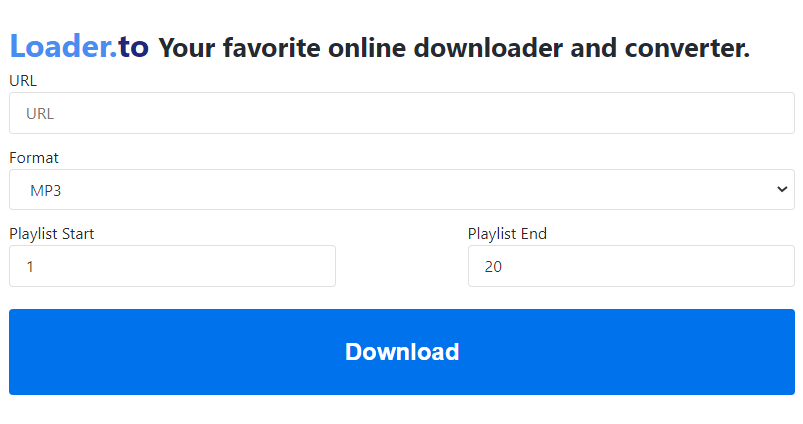Place cursor on value 1 in Playlist Start

coord(30,267)
